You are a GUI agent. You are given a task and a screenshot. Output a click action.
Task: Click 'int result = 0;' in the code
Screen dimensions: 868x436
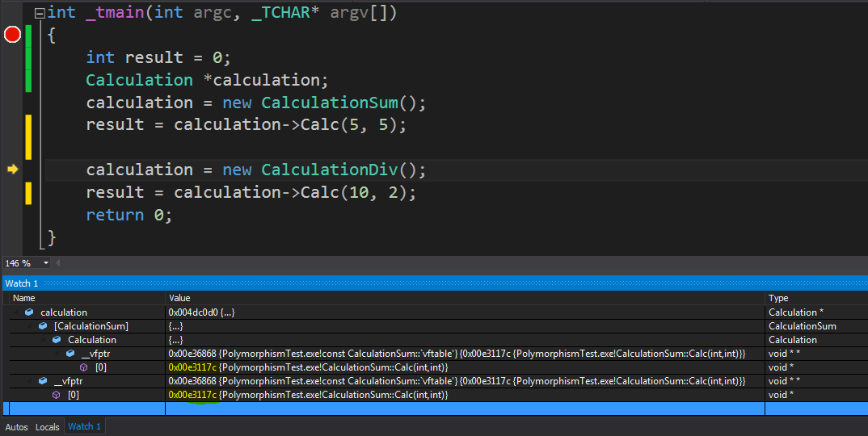tap(158, 57)
